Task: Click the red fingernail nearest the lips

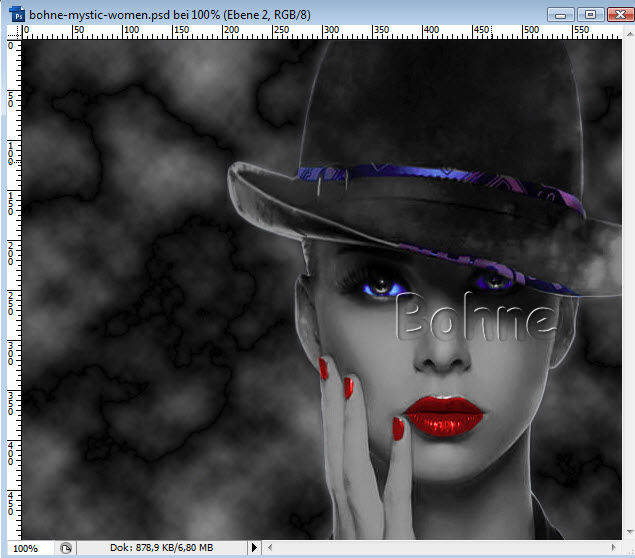Action: click(x=397, y=429)
